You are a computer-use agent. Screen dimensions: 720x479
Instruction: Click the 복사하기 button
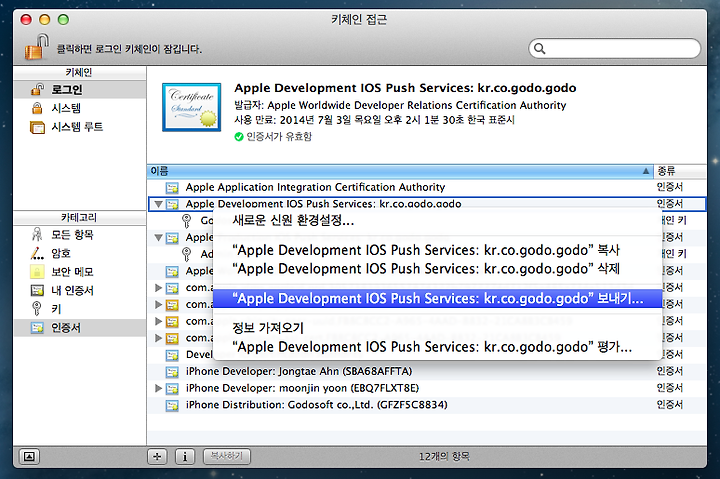227,456
